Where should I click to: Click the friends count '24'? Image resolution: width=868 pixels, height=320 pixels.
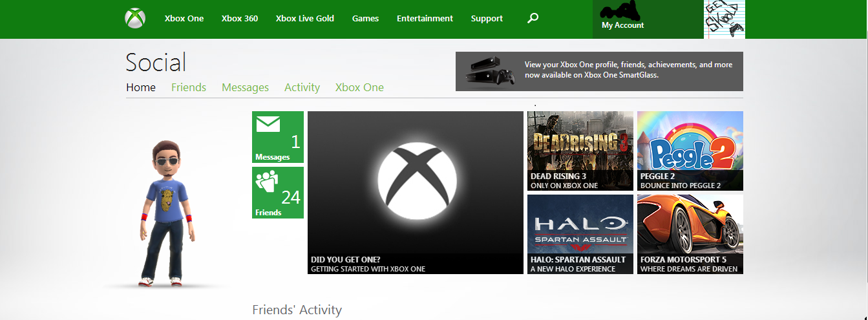[291, 197]
